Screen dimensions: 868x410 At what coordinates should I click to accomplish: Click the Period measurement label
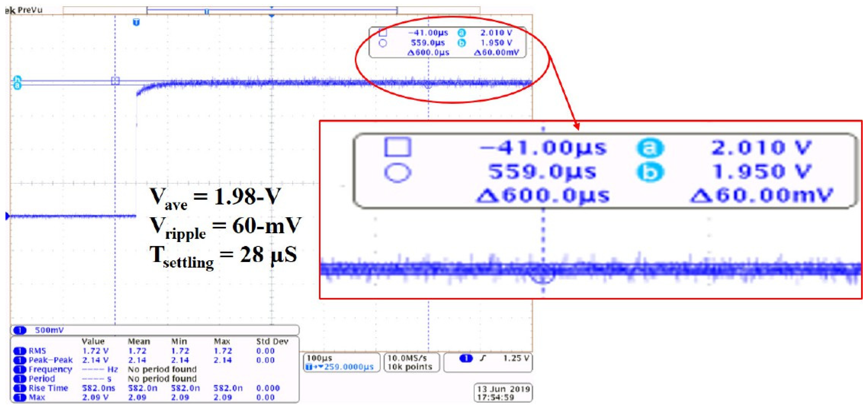(x=42, y=379)
